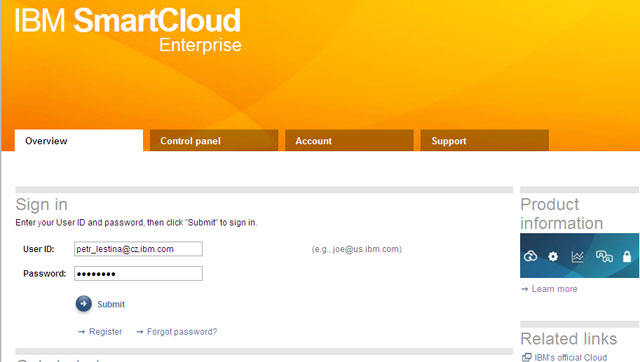Click the 'Enter your User ID and password' instruction text
The width and height of the screenshot is (640, 362).
pos(136,222)
